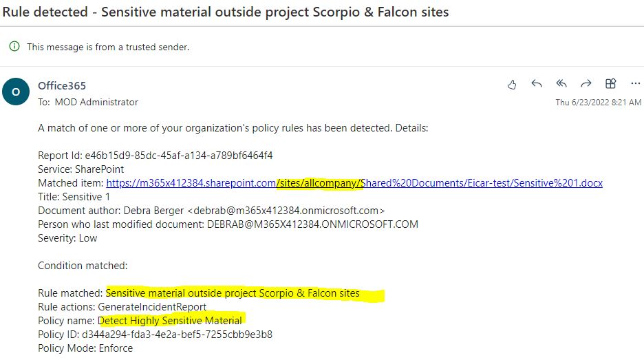Click the thumbs-up Like icon
The image size is (644, 360).
512,85
